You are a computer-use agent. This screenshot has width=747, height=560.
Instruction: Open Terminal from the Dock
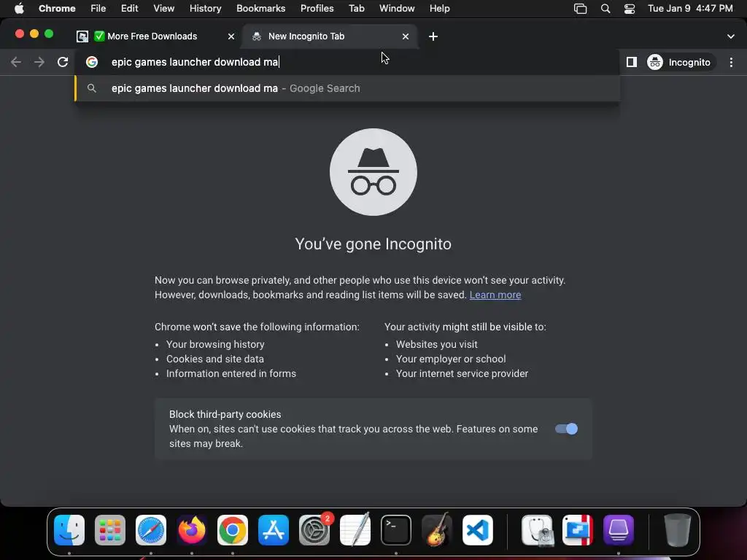(x=396, y=530)
